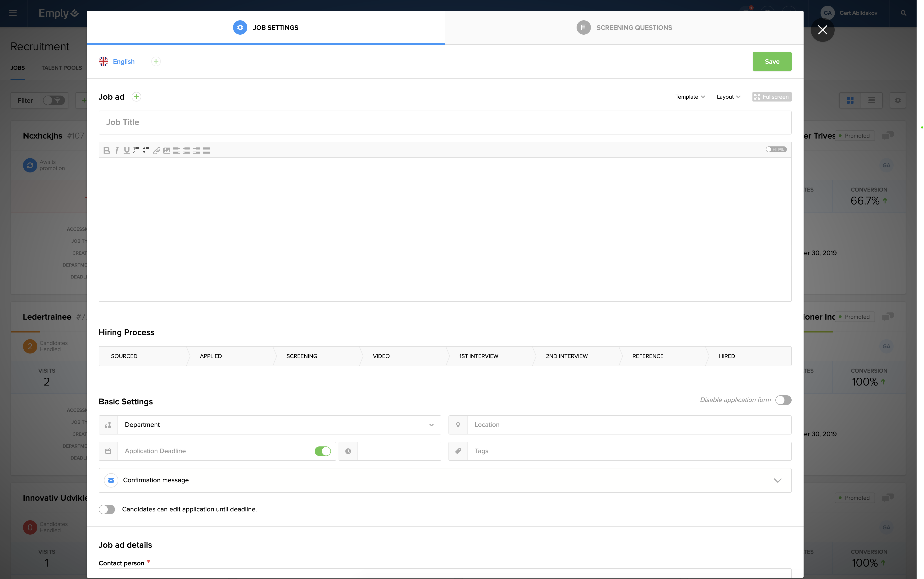Toggle bold formatting in the editor
924x579 pixels.
pos(107,150)
